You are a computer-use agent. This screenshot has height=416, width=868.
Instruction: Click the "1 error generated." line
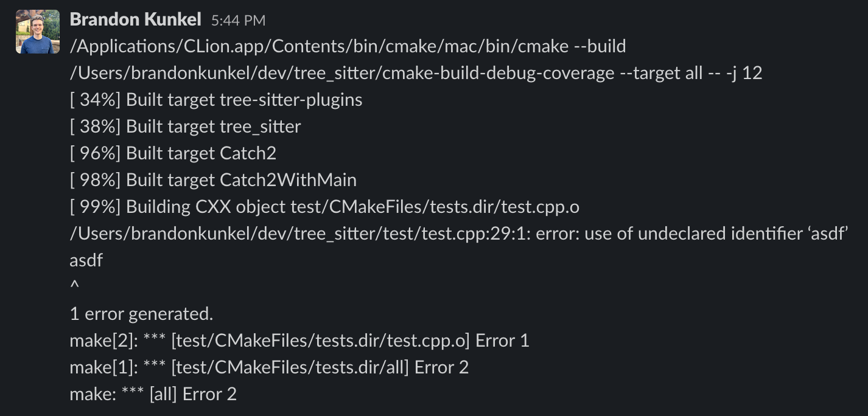click(141, 314)
